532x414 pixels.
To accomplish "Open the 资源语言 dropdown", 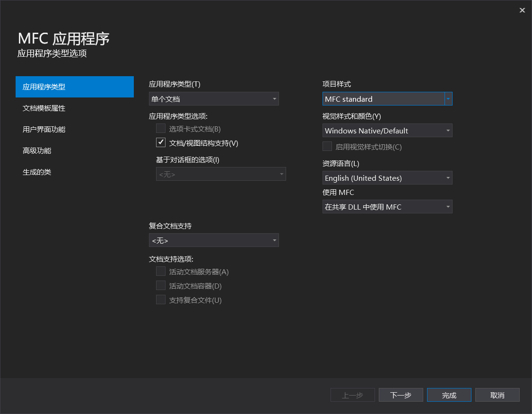I will click(387, 178).
